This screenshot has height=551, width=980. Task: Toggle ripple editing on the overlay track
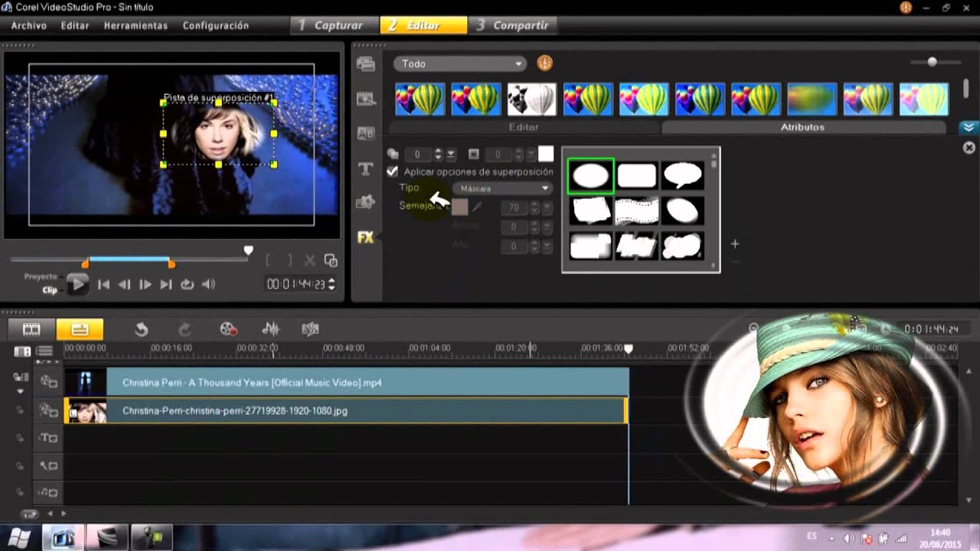21,410
